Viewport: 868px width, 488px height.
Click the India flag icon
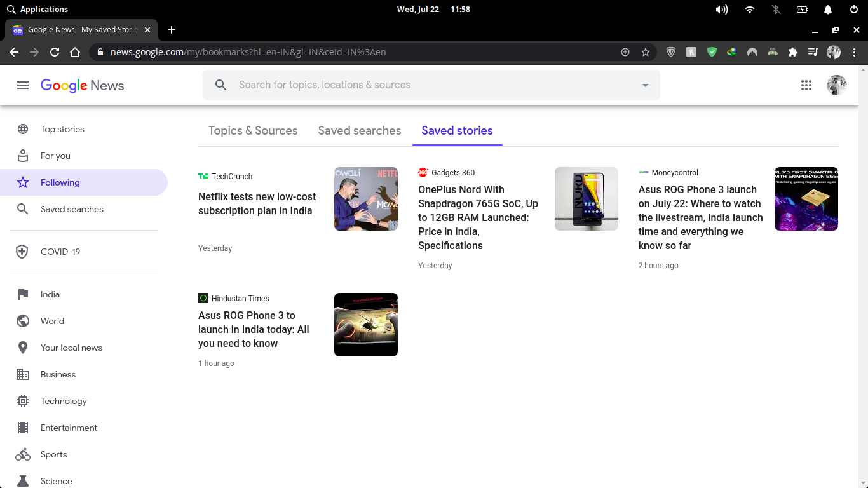(x=23, y=294)
